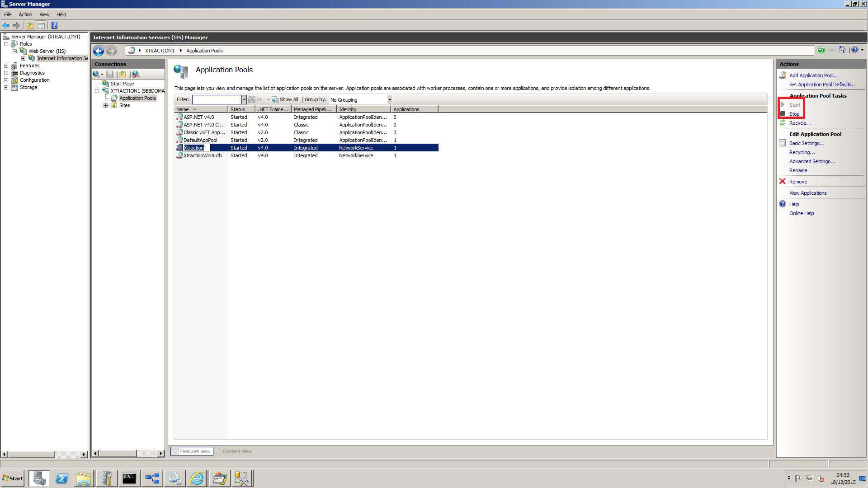Screen dimensions: 868x488
Task: Click the green Recycle icon in Actions
Action: point(783,123)
